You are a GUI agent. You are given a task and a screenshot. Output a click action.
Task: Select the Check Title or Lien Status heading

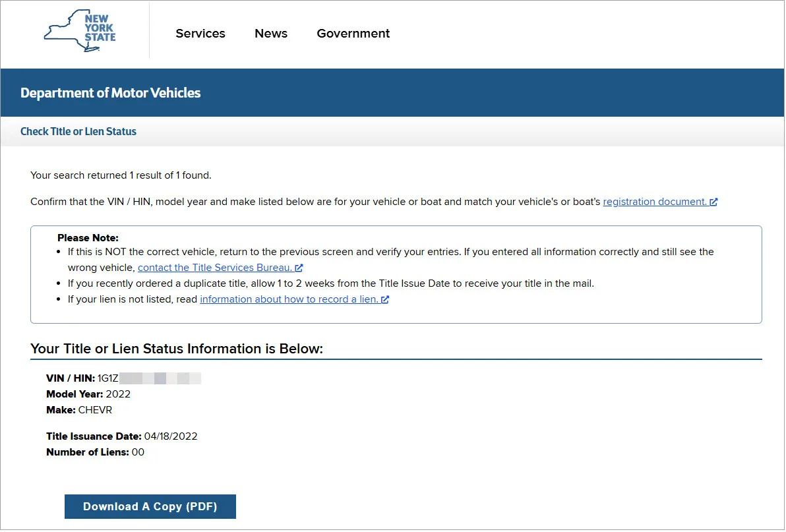tap(78, 131)
